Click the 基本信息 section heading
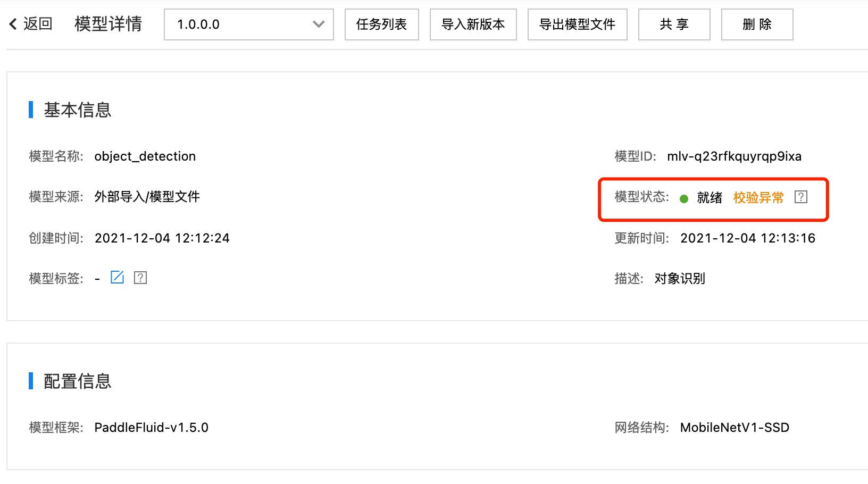This screenshot has width=868, height=484. click(x=78, y=110)
